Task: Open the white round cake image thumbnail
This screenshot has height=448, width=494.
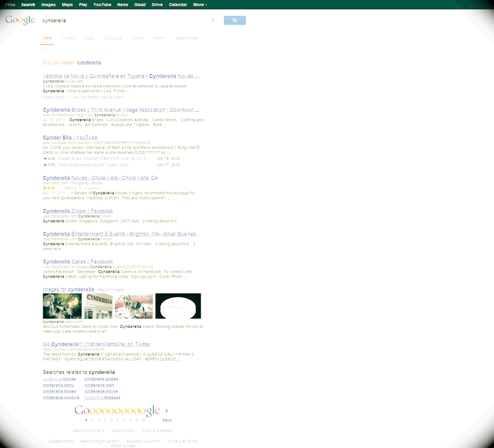Action: pos(178,306)
